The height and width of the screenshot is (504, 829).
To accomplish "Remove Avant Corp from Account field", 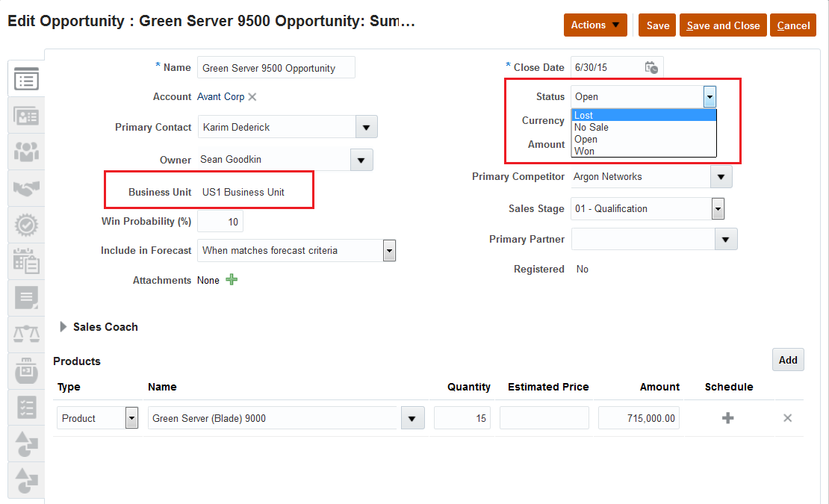I will pos(252,96).
